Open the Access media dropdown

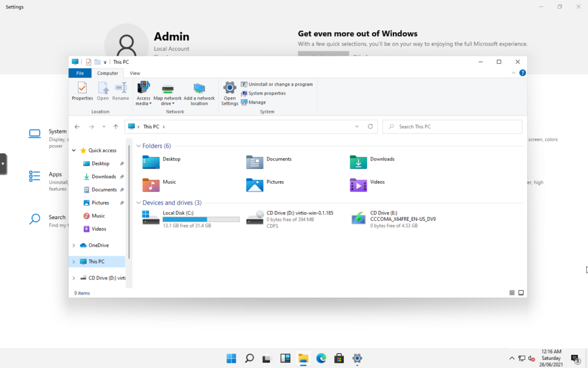tap(143, 94)
